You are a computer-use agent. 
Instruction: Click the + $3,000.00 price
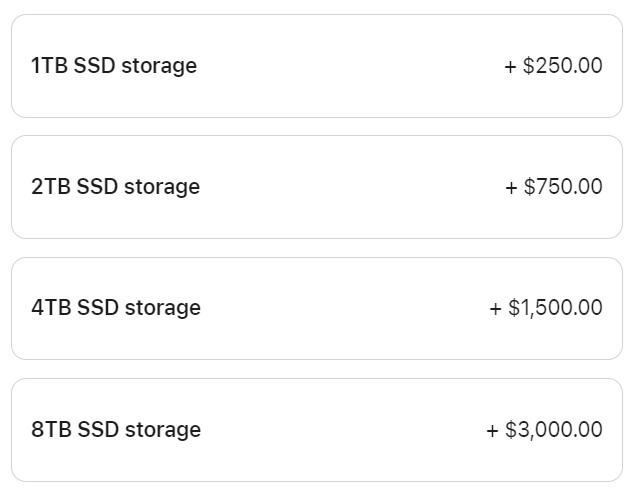coord(544,430)
